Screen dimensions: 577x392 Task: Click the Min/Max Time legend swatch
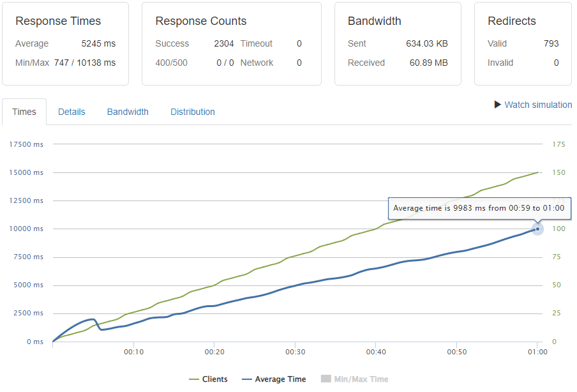pos(326,379)
